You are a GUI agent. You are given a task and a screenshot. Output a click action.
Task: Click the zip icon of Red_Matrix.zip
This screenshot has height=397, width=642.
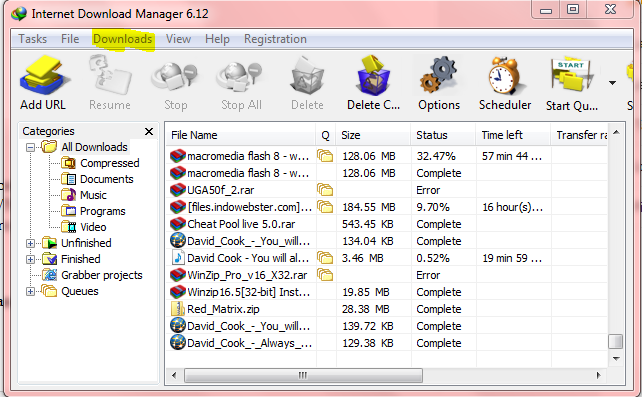[x=178, y=309]
